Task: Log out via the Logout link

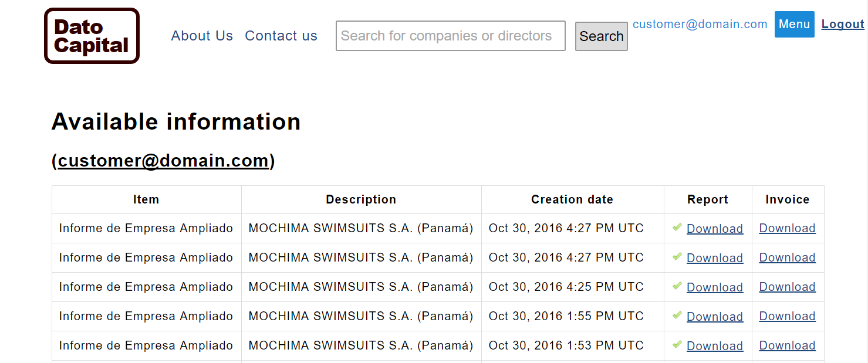Action: [843, 24]
